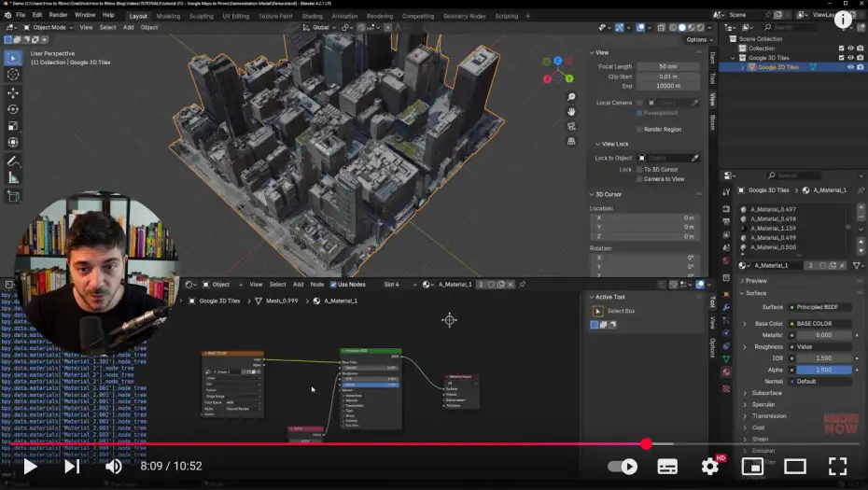Select the Scale tool
The width and height of the screenshot is (868, 490).
[x=13, y=126]
